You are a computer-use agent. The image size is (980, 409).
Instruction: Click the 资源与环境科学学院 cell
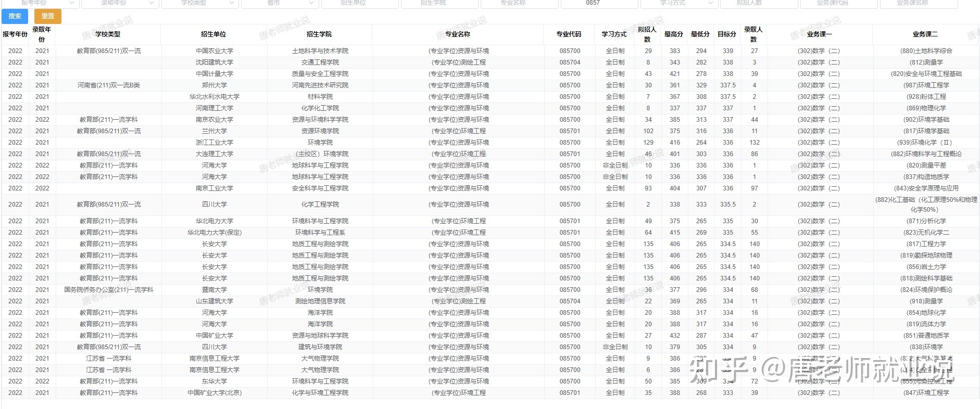pyautogui.click(x=320, y=120)
